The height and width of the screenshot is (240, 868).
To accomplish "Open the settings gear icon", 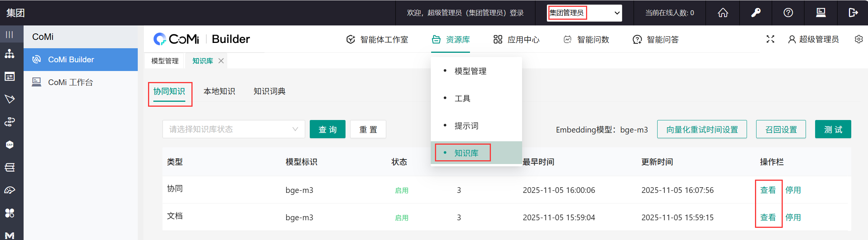I will click(x=858, y=39).
